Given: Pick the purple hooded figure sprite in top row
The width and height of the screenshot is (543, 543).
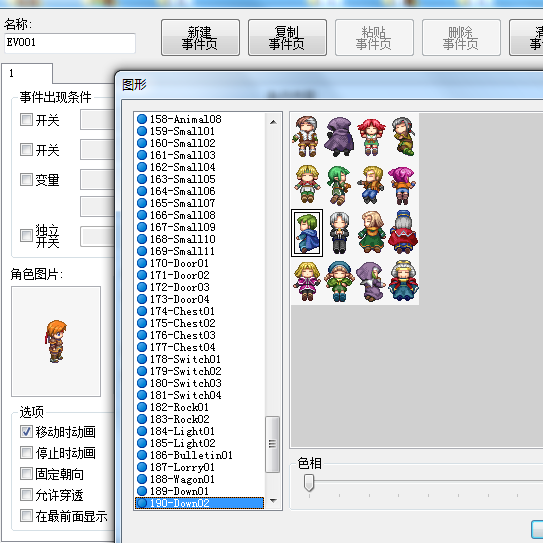Looking at the screenshot, I should click(339, 137).
